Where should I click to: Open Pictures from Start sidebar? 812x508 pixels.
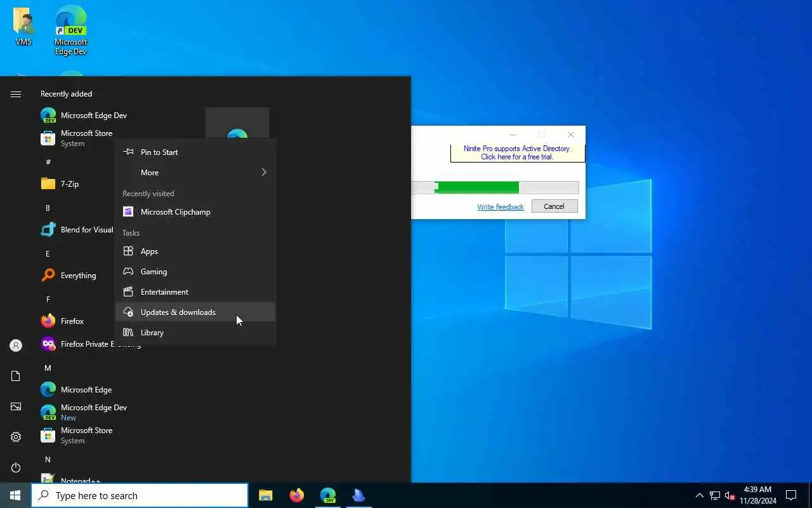click(x=16, y=406)
